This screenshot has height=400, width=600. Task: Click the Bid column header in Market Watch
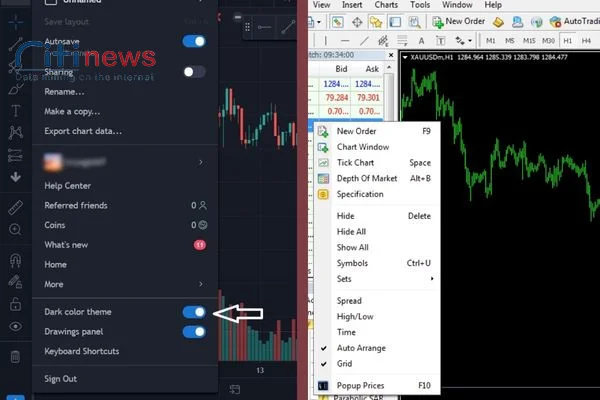pos(341,69)
